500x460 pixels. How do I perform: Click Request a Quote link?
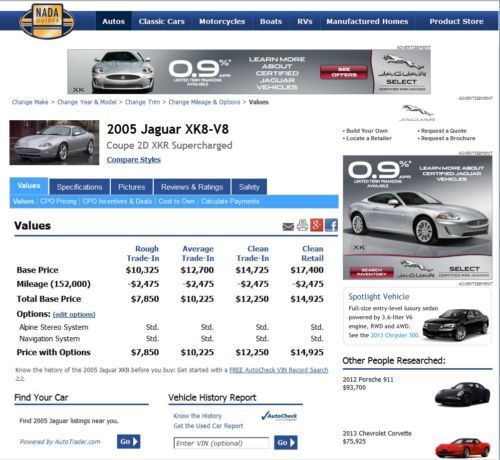(x=443, y=131)
